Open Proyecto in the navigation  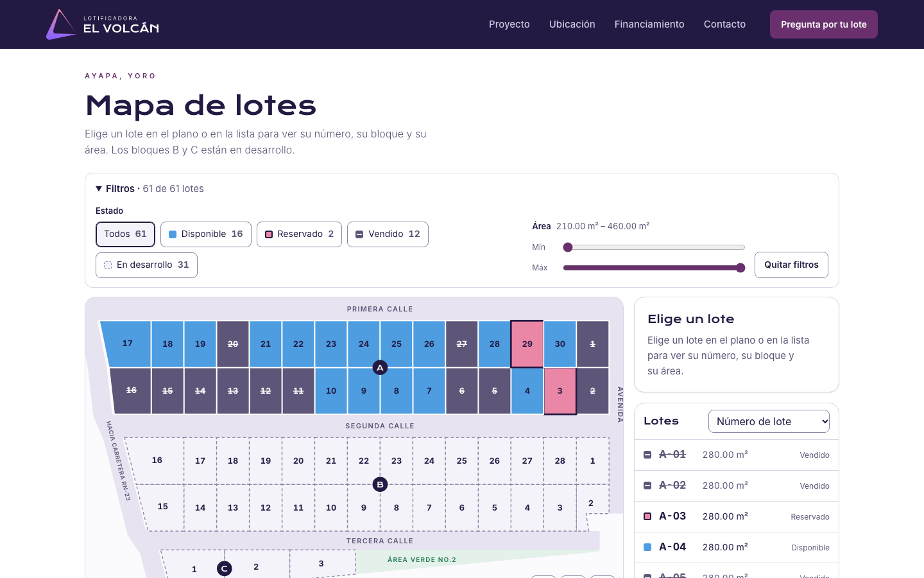pos(509,24)
